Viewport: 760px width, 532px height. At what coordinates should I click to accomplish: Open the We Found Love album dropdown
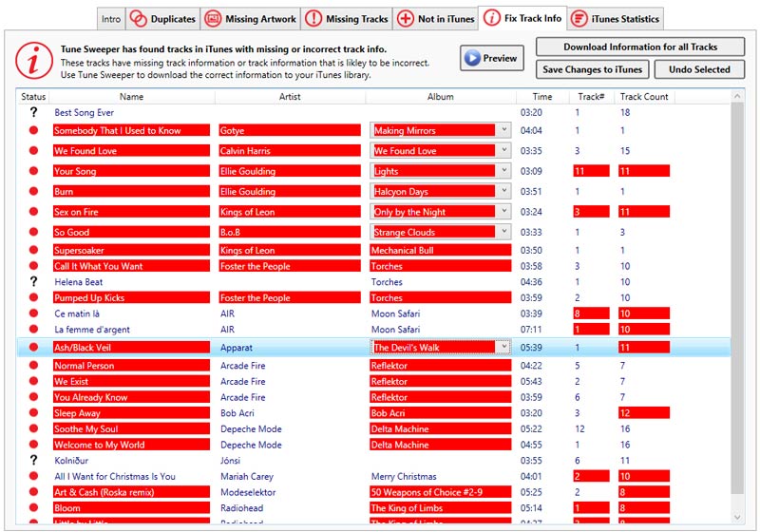coord(504,151)
